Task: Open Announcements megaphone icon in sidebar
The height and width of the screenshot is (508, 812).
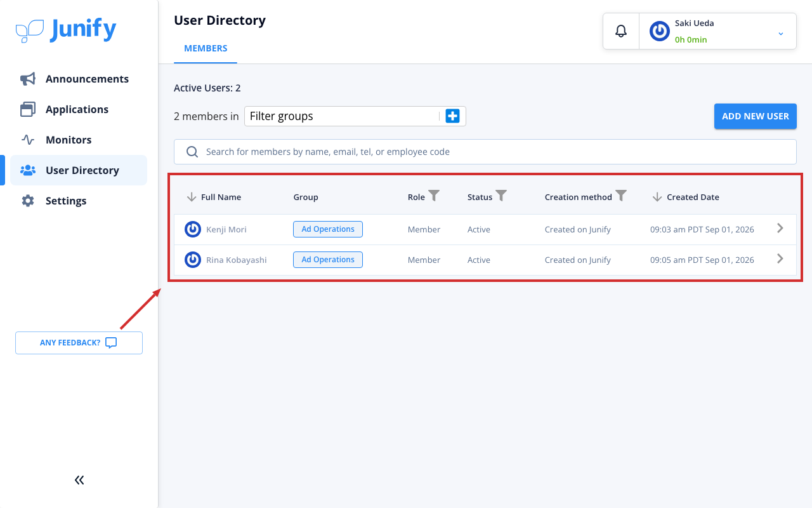Action: tap(28, 79)
